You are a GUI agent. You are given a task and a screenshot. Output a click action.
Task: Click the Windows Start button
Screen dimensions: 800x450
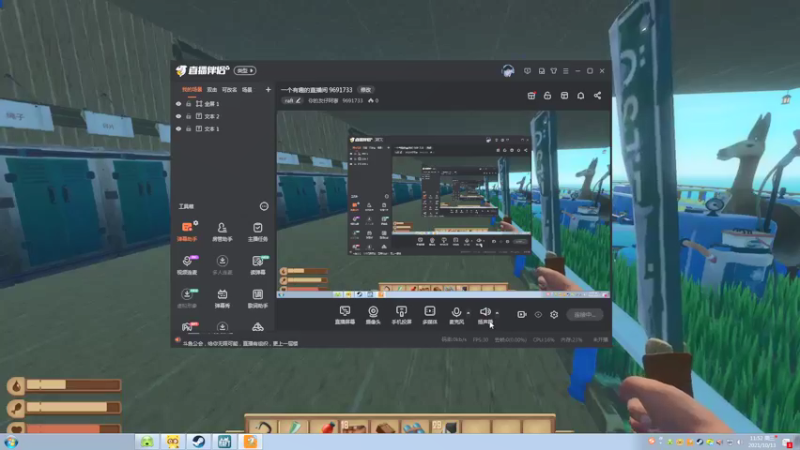[11, 442]
